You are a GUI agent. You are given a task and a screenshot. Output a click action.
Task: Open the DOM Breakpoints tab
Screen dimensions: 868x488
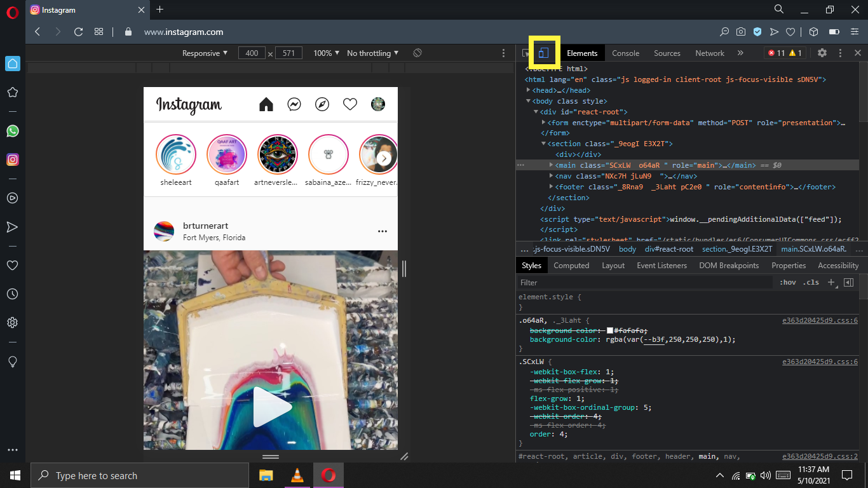(x=729, y=266)
